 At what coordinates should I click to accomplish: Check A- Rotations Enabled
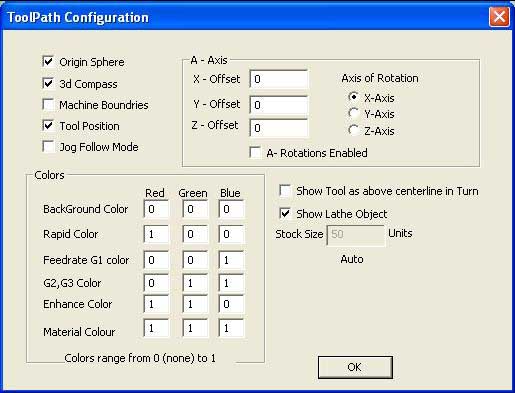[x=255, y=153]
